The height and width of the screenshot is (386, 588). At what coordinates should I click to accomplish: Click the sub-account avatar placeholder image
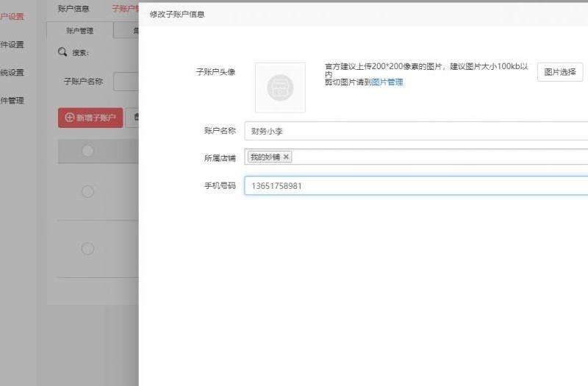tap(280, 87)
